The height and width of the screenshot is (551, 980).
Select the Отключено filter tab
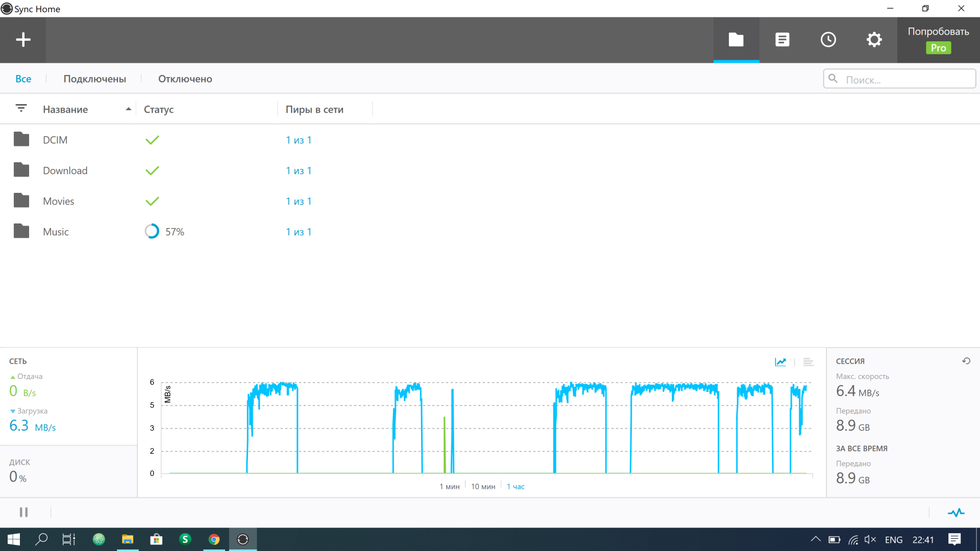(185, 79)
